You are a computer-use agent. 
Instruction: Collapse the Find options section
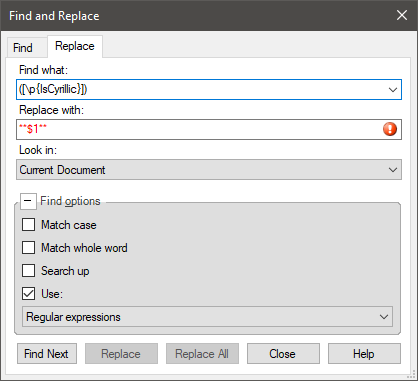28,201
